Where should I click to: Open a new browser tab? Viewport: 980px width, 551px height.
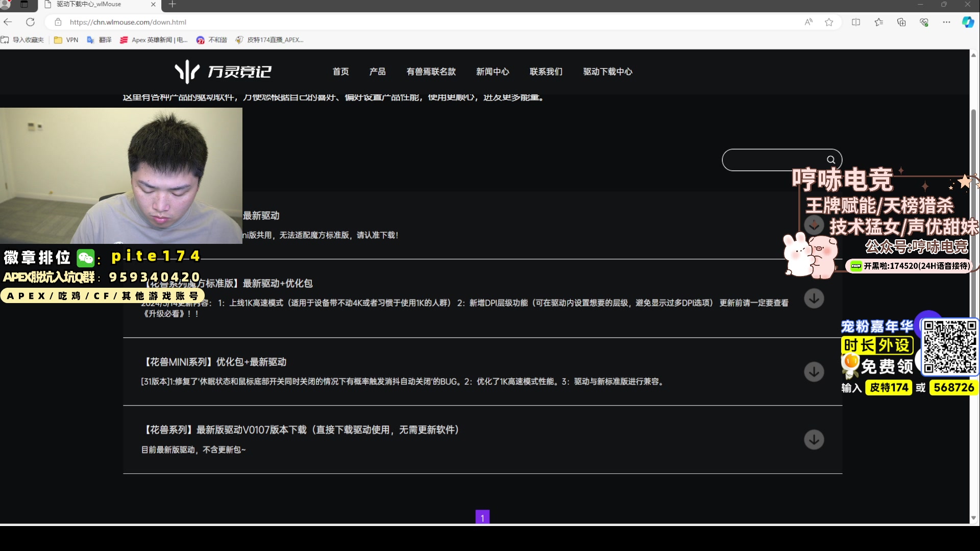[172, 5]
